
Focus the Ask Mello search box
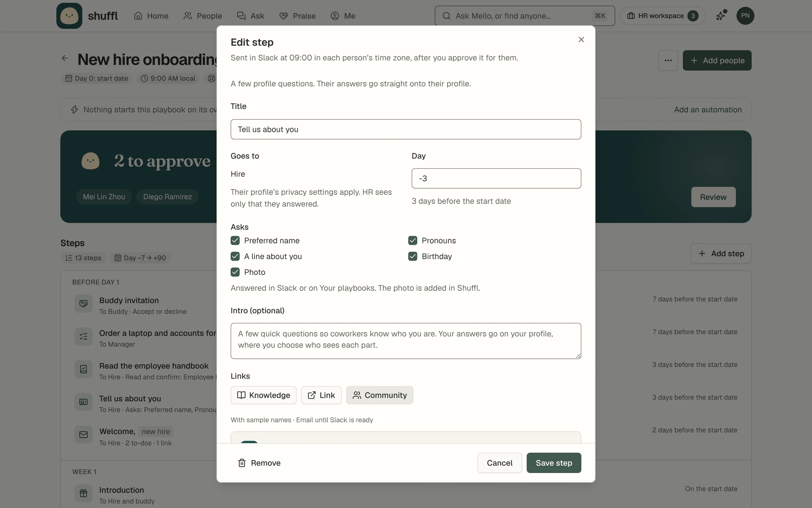coord(525,16)
